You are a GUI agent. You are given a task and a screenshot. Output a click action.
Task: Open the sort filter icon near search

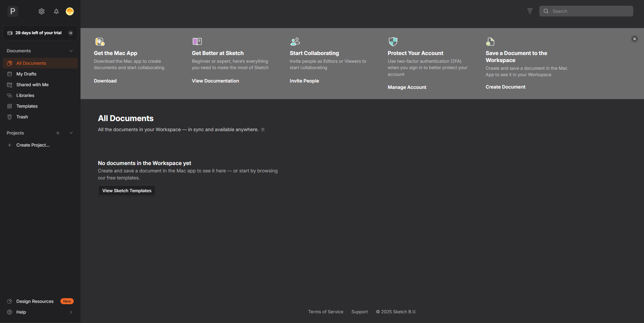pyautogui.click(x=530, y=11)
